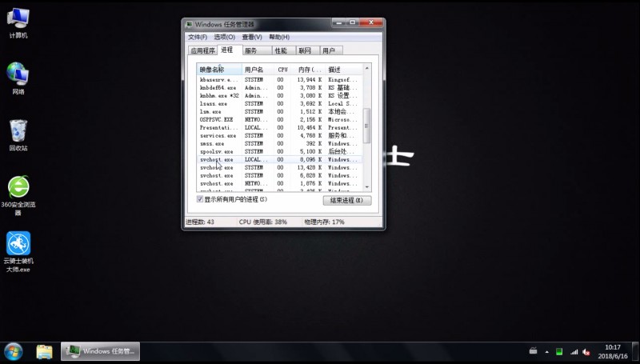
Task: Select the kmbdef64.exe process
Action: (x=279, y=88)
